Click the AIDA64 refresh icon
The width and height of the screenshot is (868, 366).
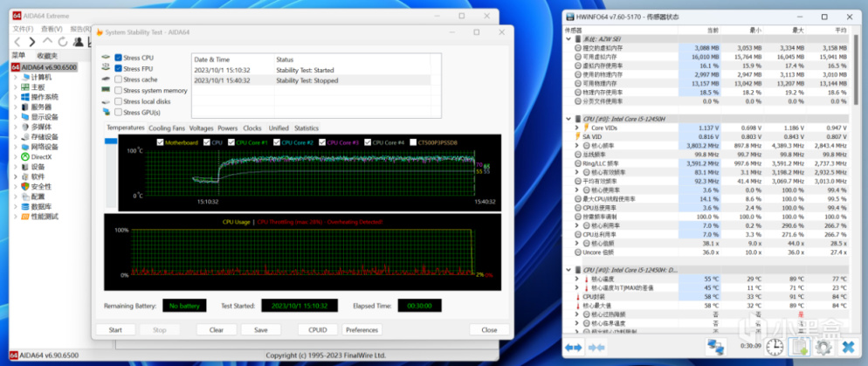pos(63,42)
